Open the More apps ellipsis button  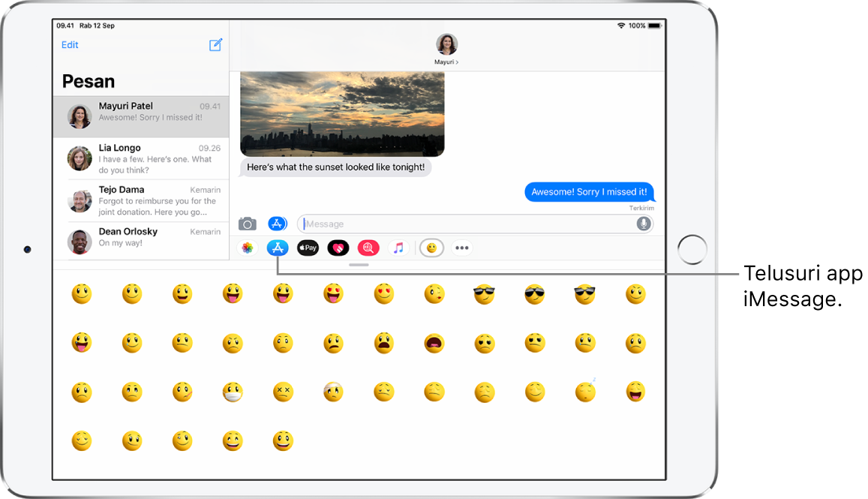(x=461, y=248)
